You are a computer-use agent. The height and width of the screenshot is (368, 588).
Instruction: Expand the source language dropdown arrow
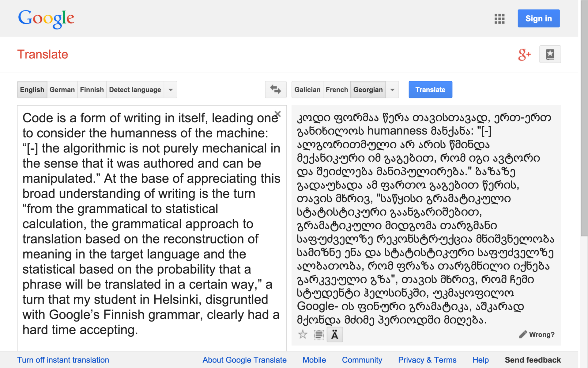point(171,90)
